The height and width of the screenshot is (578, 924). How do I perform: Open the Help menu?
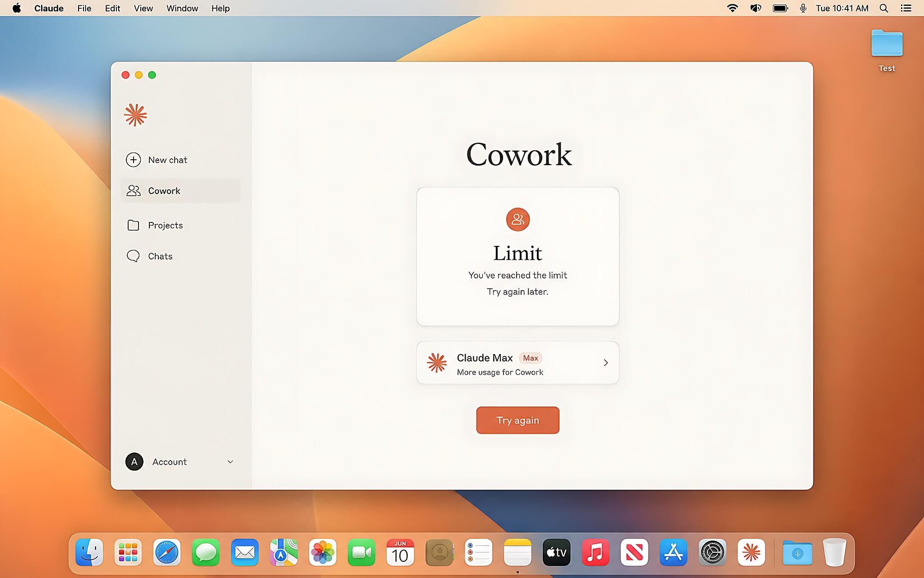point(220,8)
